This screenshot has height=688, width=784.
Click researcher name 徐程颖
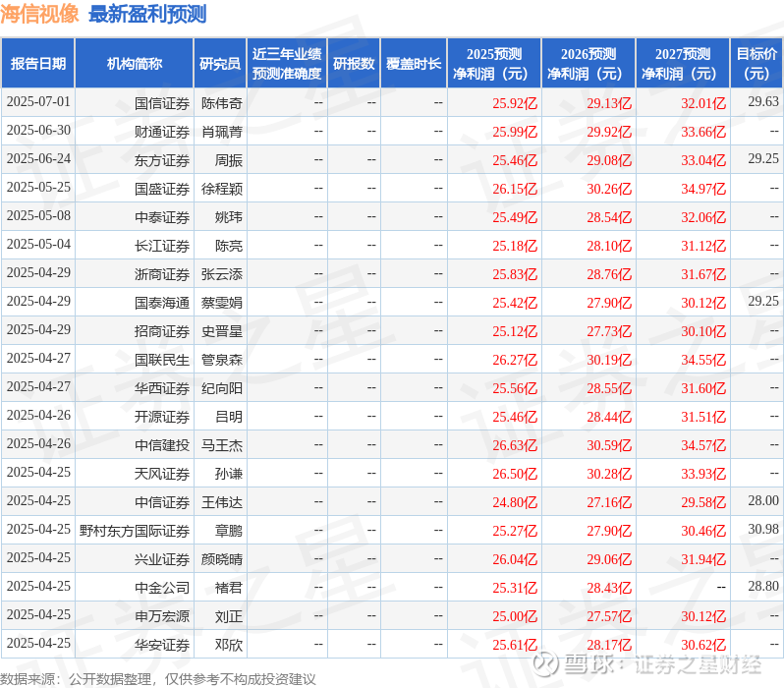tap(222, 189)
